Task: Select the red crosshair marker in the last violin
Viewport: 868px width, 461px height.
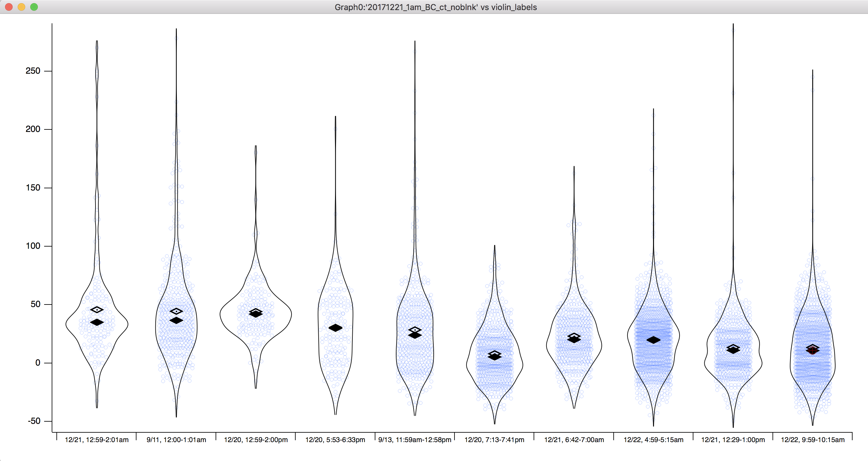Action: pyautogui.click(x=812, y=351)
